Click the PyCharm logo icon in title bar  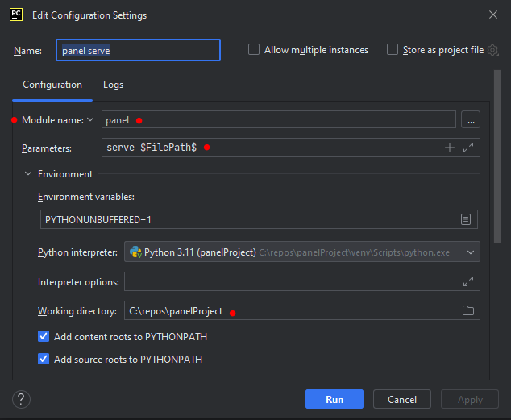[16, 15]
